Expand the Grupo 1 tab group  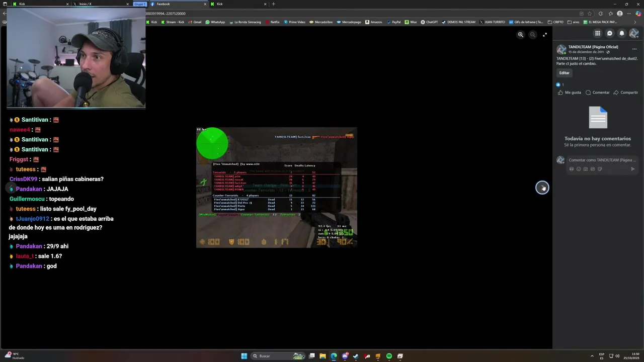point(139,4)
